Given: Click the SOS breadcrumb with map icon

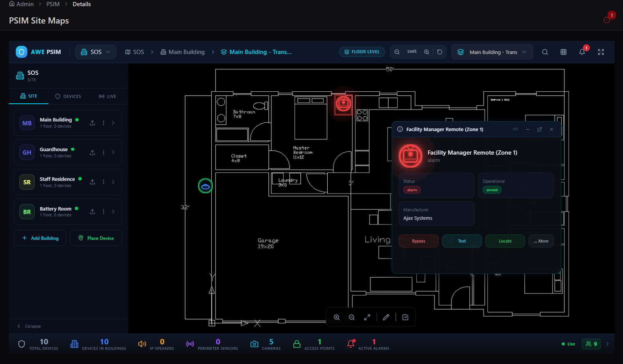Looking at the screenshot, I should click(135, 52).
